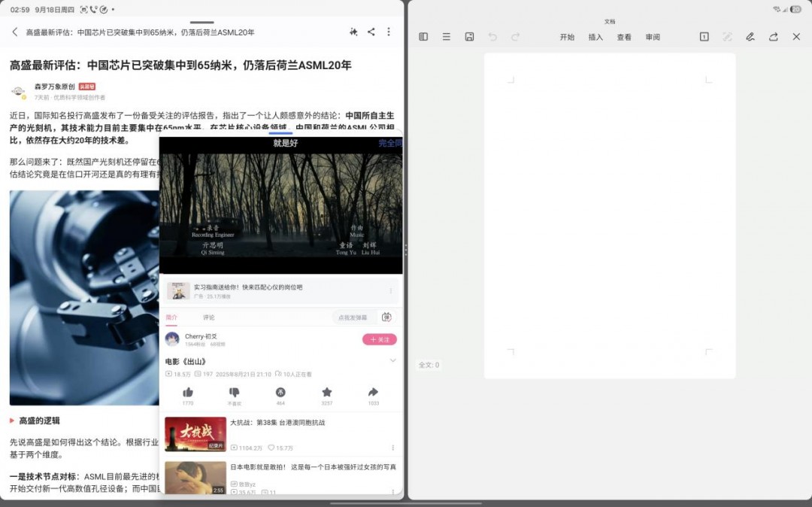Open the document hamburger menu
Image resolution: width=812 pixels, height=507 pixels.
pos(447,37)
